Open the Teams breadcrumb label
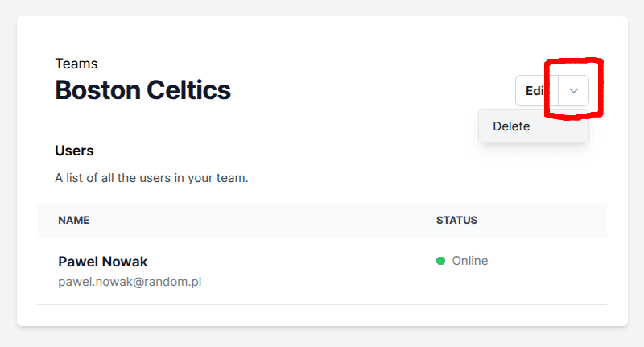 (76, 64)
